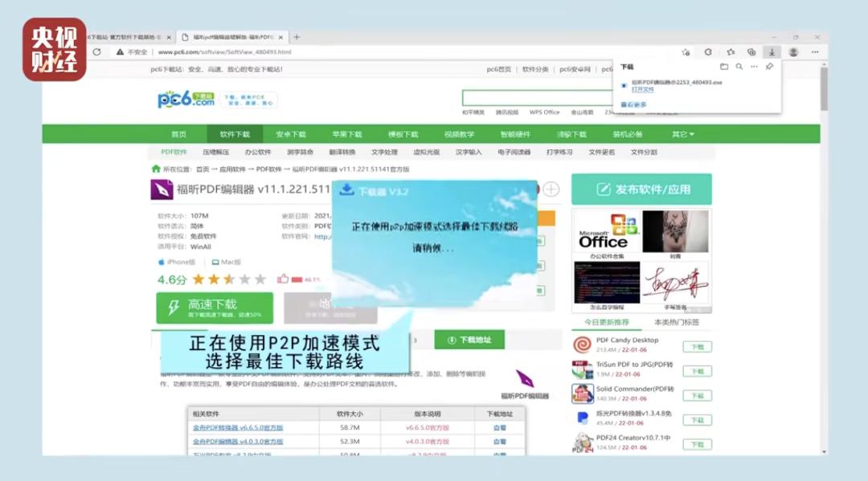
Task: Open Microsoft Office thumbnail in sidebar
Action: click(x=607, y=231)
